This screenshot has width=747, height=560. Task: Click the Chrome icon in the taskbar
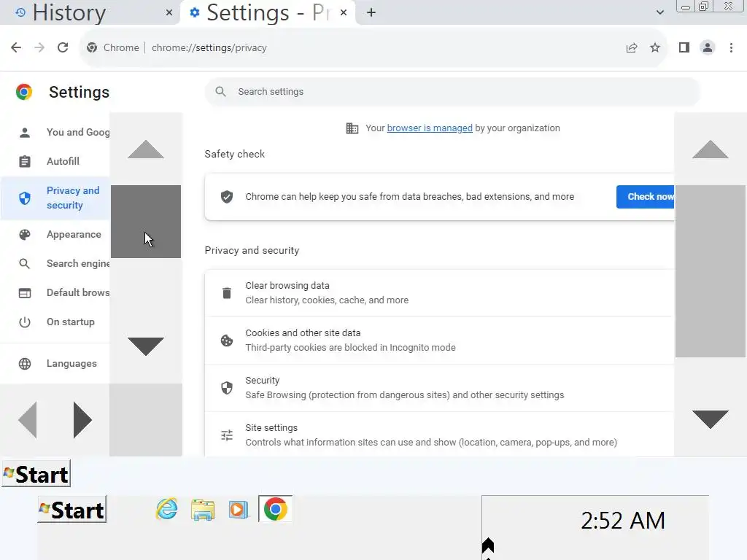point(275,509)
